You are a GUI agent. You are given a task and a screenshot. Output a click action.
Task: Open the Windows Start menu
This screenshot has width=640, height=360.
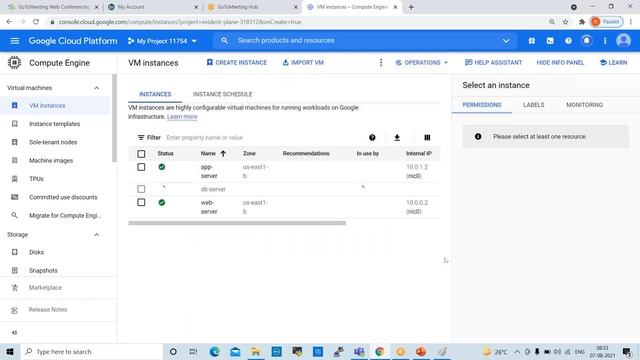(x=10, y=351)
